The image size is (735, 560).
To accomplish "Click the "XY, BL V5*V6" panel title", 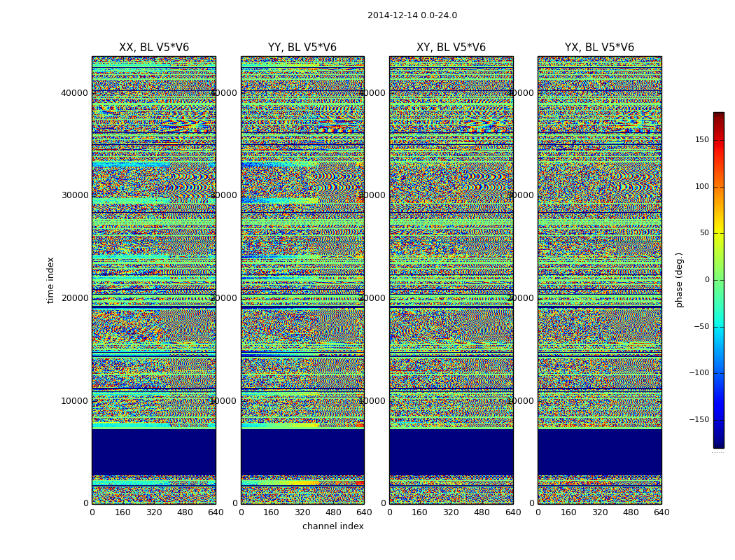I will (451, 48).
